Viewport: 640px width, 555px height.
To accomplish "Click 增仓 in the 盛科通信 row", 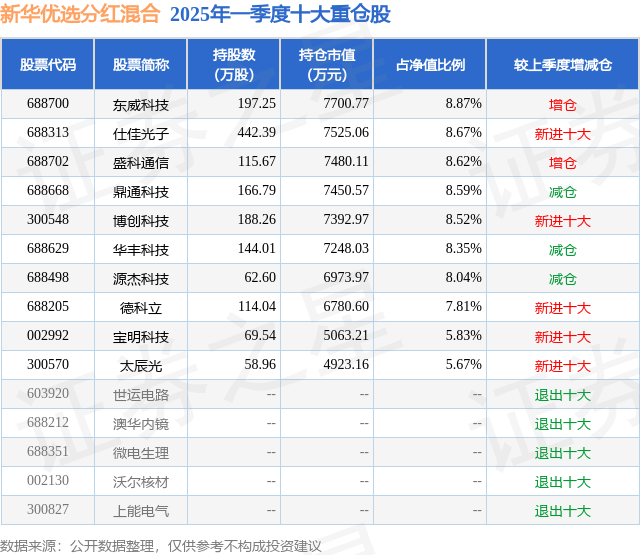I will 563,163.
